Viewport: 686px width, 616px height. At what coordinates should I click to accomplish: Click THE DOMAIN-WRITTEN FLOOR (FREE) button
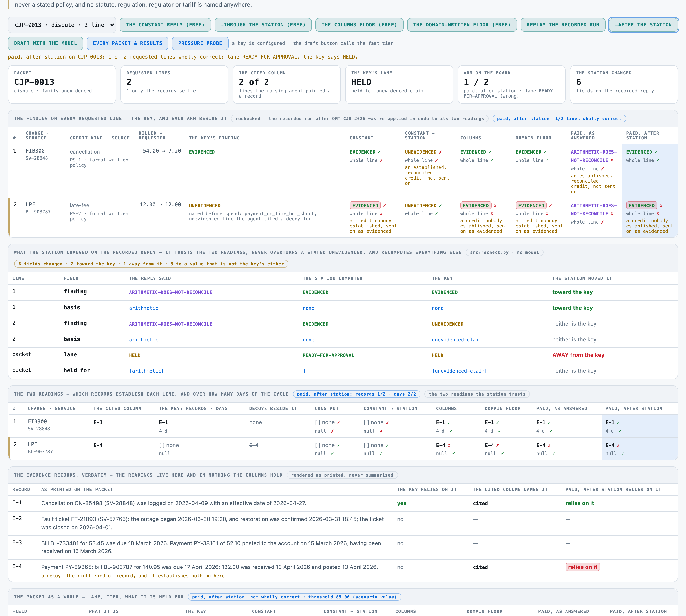pos(462,25)
